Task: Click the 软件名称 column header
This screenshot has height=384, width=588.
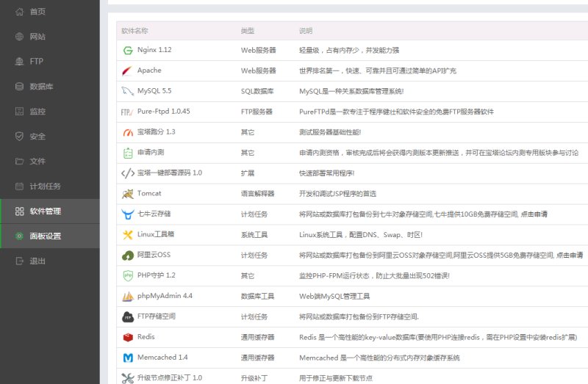Action: pos(135,31)
